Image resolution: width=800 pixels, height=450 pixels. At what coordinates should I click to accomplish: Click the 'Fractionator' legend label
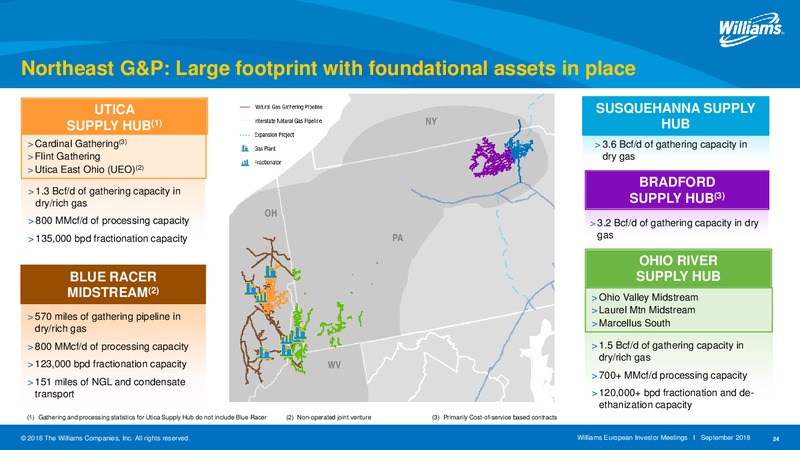(x=268, y=162)
